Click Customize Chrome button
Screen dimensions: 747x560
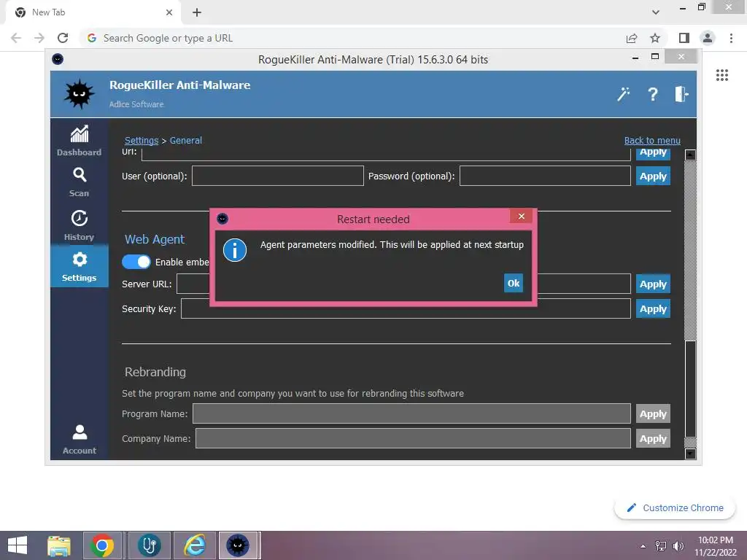click(675, 507)
